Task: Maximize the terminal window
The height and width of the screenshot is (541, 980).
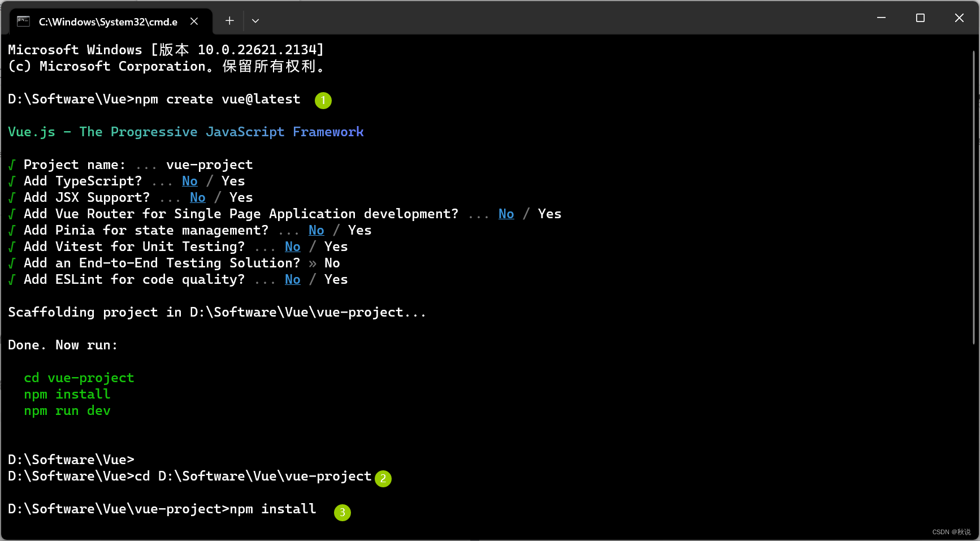Action: (920, 18)
